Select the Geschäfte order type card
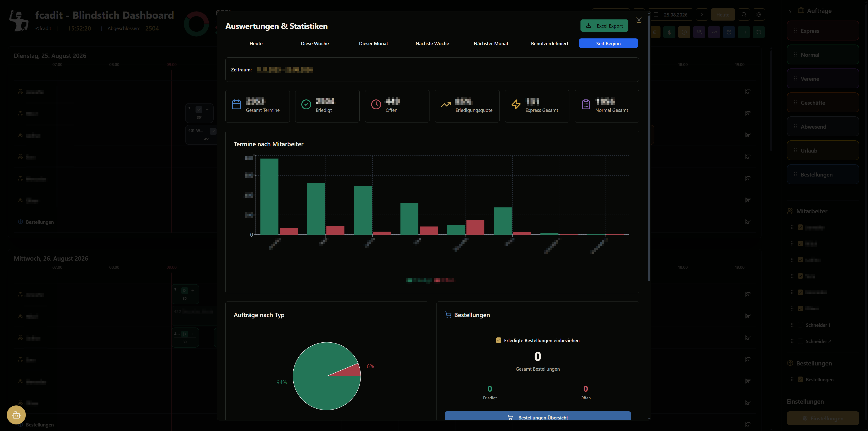This screenshot has height=431, width=868. point(823,102)
